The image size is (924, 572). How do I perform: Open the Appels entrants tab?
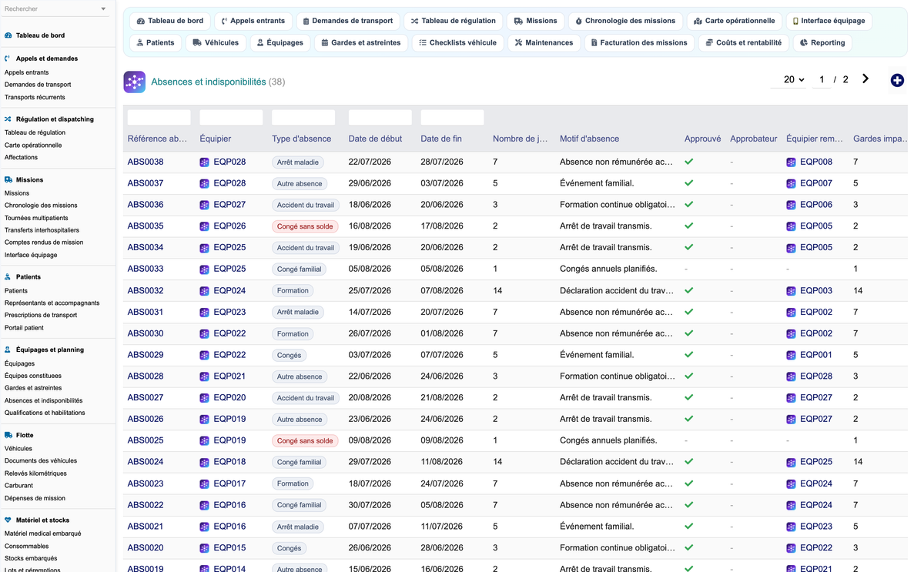253,21
